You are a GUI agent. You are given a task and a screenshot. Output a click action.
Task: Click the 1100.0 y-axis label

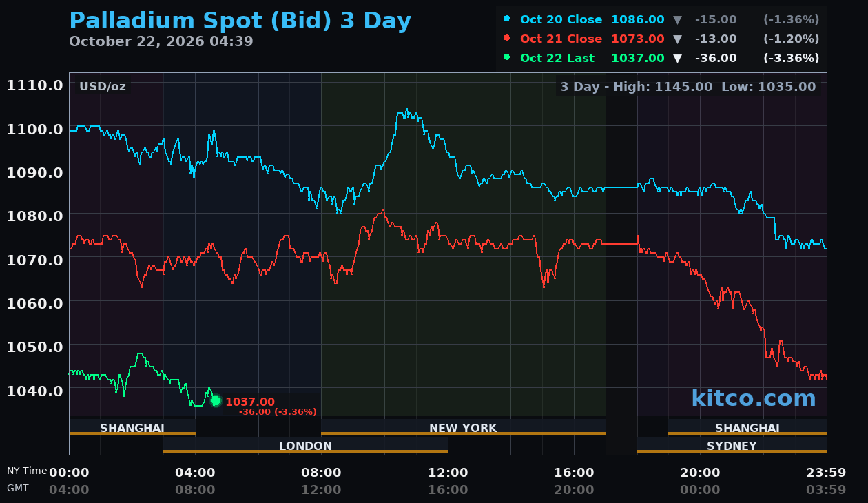click(35, 129)
